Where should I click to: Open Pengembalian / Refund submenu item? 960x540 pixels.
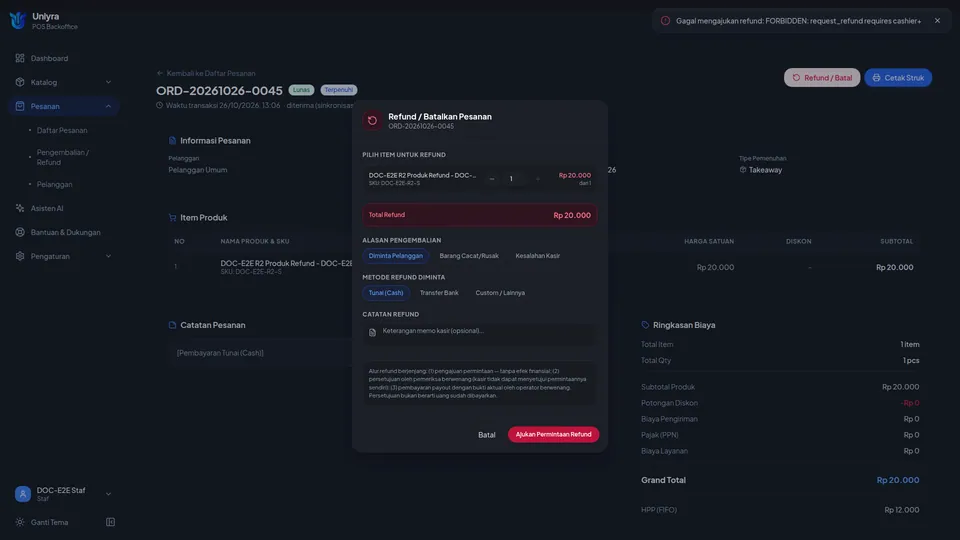62,157
